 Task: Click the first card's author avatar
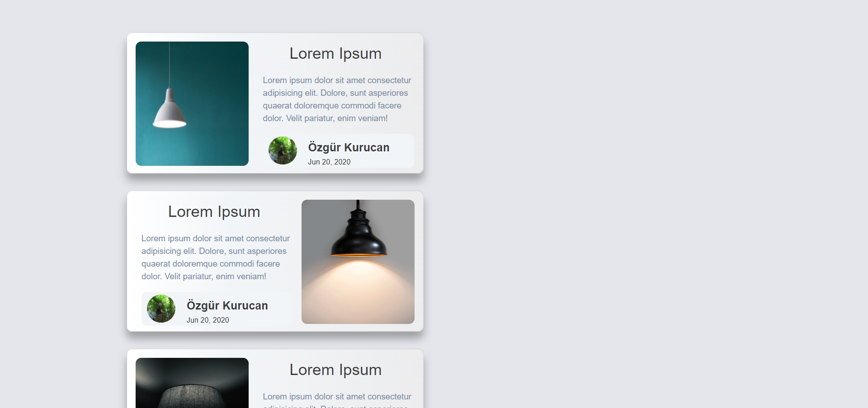click(283, 150)
